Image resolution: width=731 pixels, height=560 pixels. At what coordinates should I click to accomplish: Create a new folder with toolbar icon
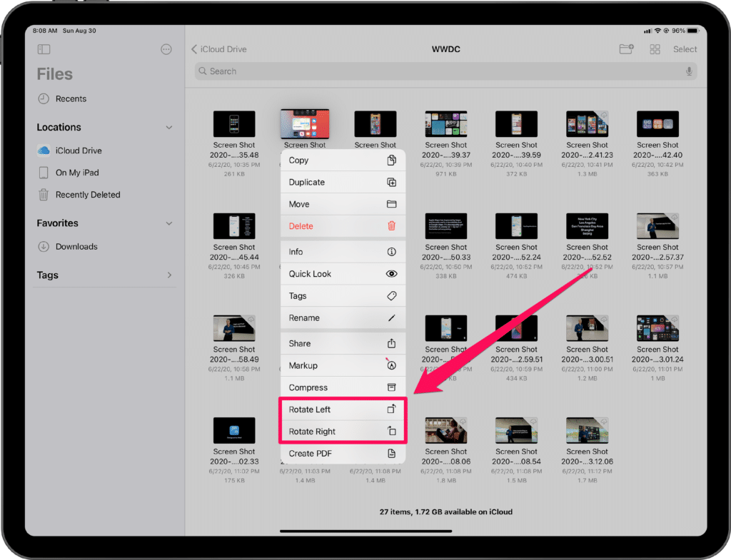pyautogui.click(x=626, y=49)
